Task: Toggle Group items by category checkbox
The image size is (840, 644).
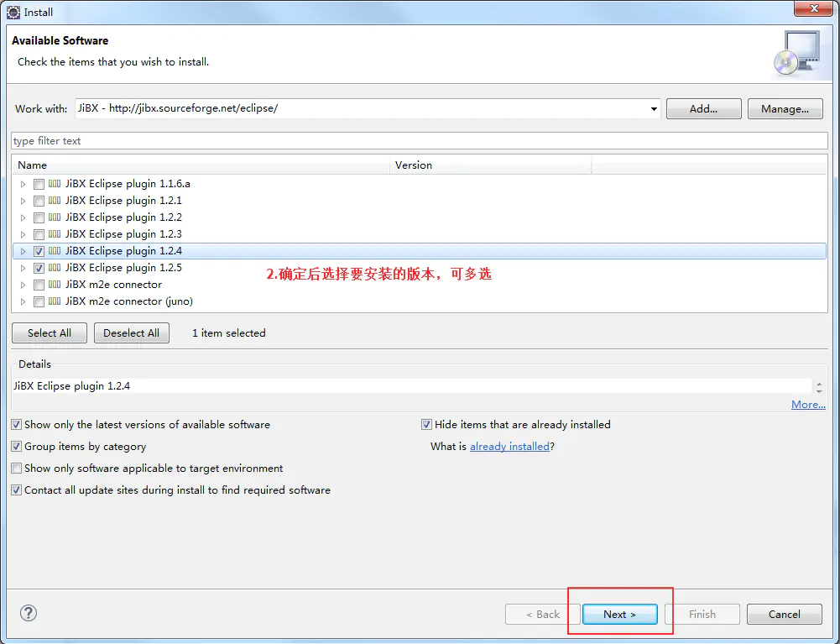Action: [17, 447]
